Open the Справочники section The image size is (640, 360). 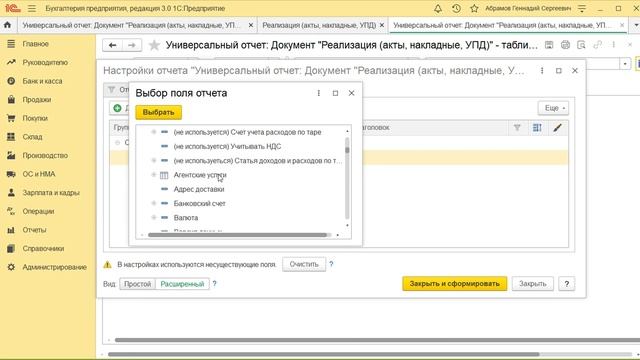[43, 248]
